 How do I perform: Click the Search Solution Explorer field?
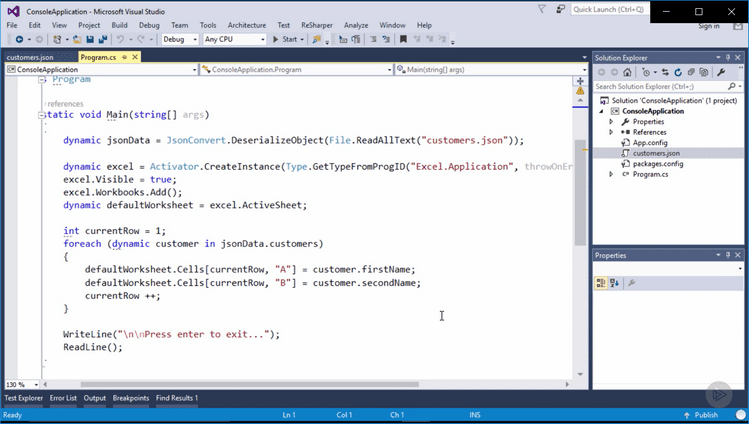click(x=660, y=86)
